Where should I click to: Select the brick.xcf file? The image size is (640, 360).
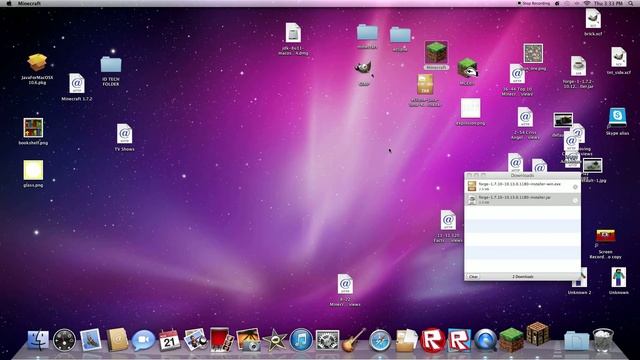(x=593, y=19)
